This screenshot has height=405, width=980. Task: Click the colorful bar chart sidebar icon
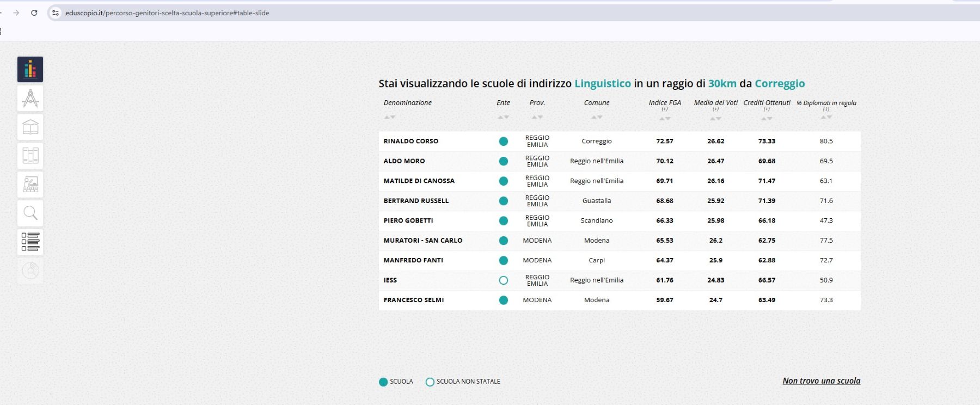30,70
